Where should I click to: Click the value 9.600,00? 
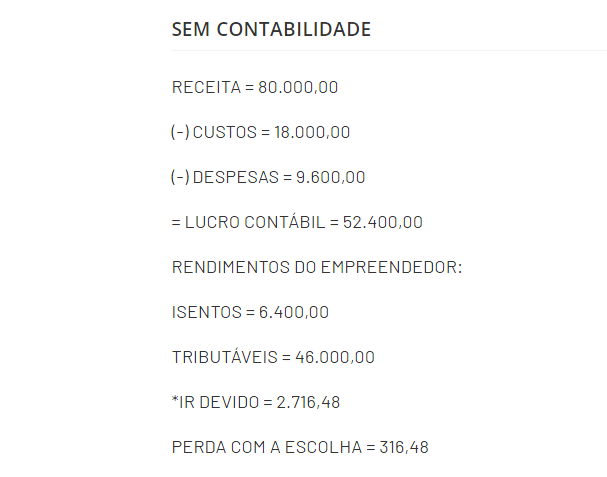click(331, 177)
